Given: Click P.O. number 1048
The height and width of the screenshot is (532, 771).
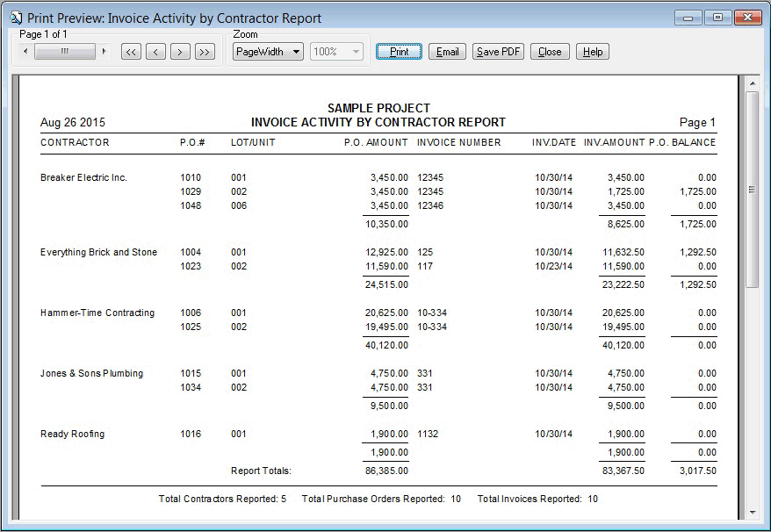Looking at the screenshot, I should [x=191, y=205].
